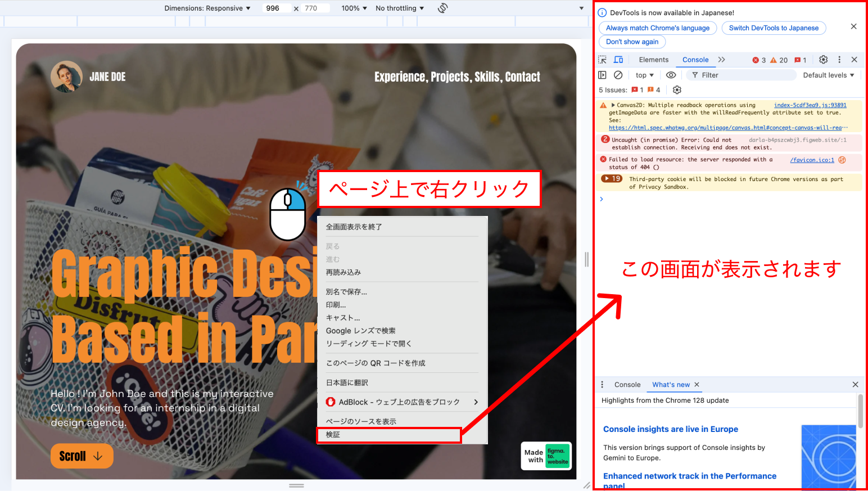
Task: Click the orange Scroll button
Action: pos(82,456)
